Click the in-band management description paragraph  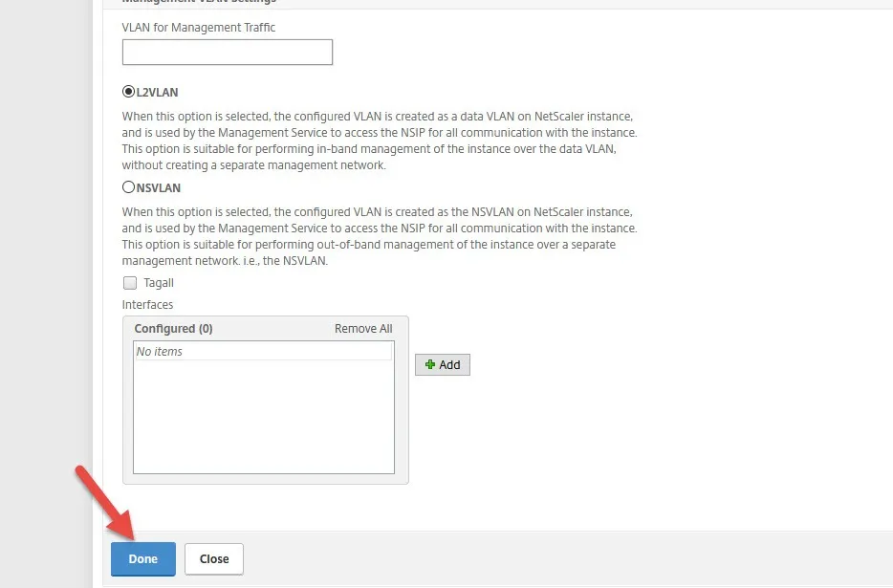(379, 141)
